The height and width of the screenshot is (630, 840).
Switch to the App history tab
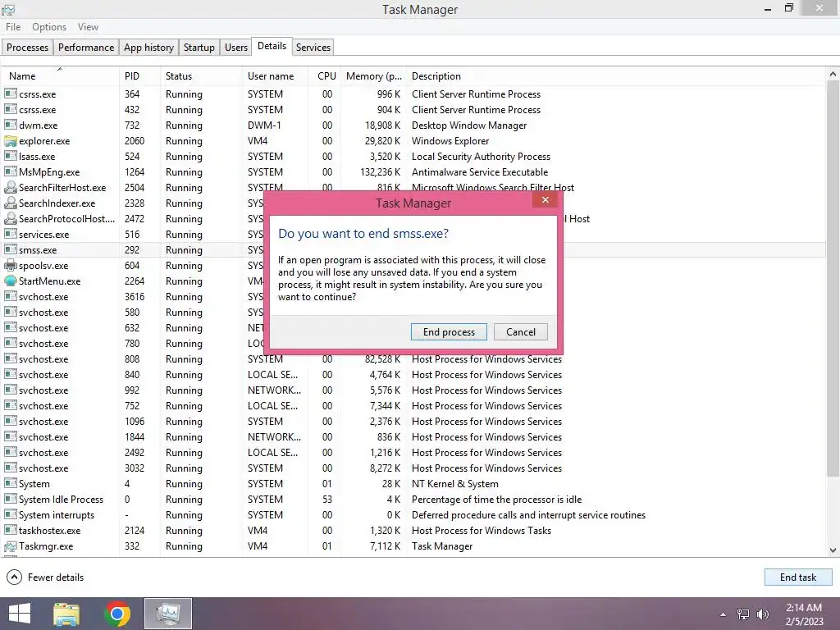(x=149, y=47)
